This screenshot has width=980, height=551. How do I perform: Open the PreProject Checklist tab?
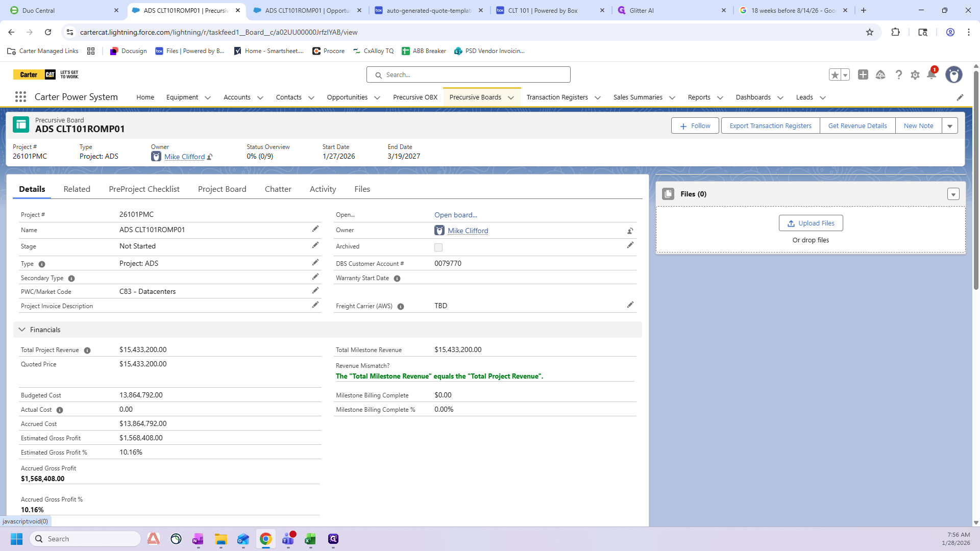(x=144, y=189)
